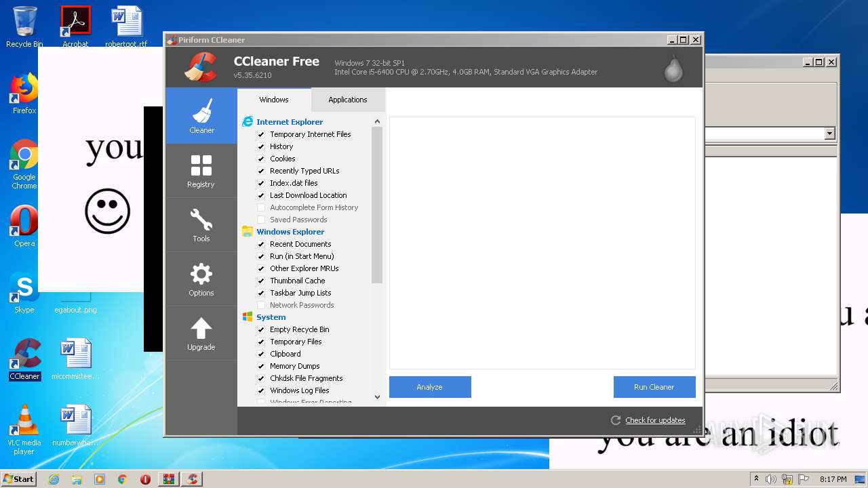Click the refresh icon beside Check for updates

616,420
